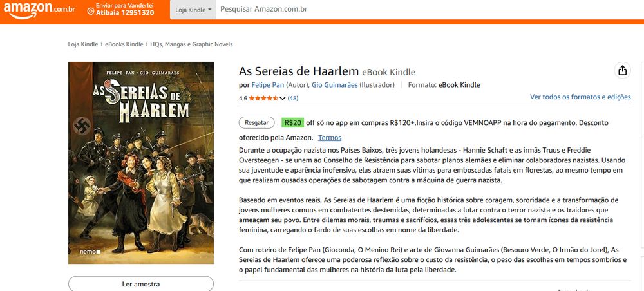Click author link Felipe Pan
Image resolution: width=644 pixels, height=291 pixels.
(x=268, y=86)
